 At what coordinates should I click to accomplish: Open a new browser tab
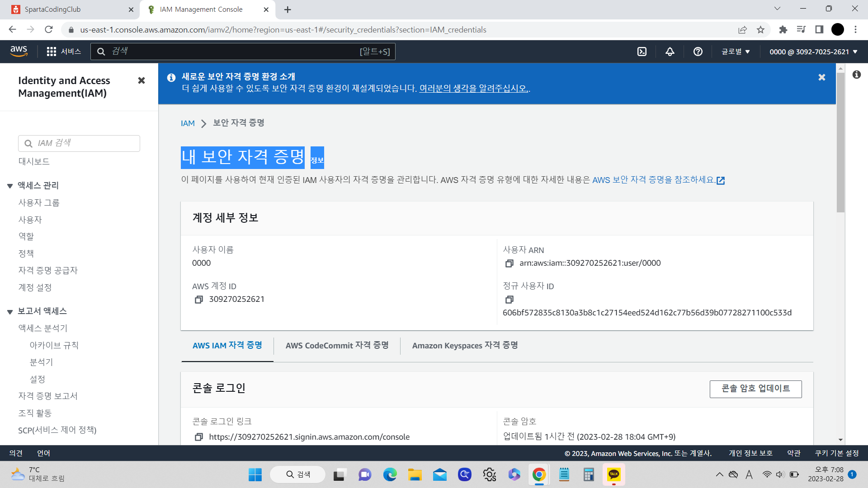point(288,9)
